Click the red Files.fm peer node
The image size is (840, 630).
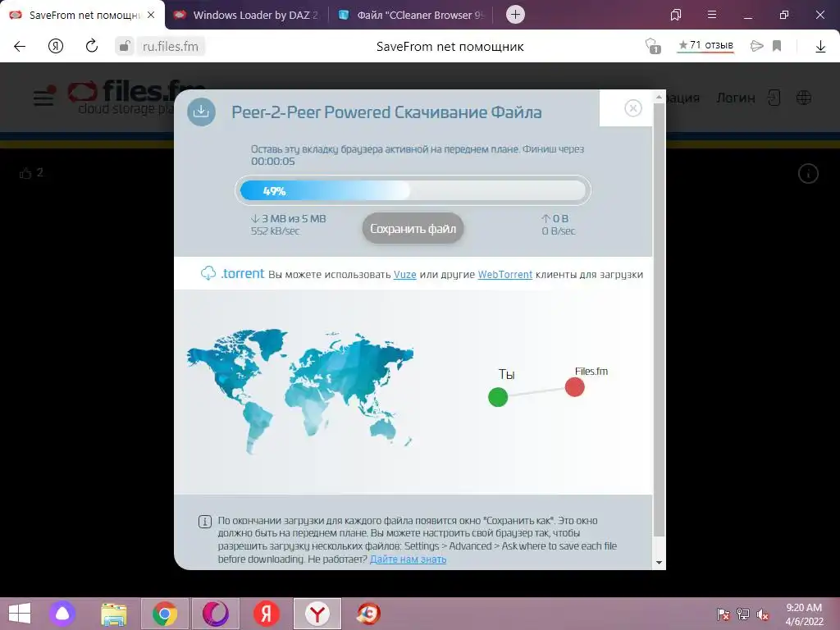click(575, 387)
